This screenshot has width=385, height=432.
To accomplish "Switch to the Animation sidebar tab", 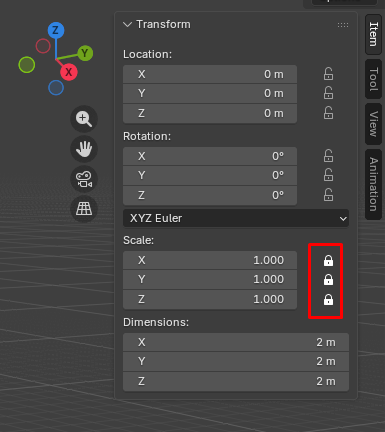I will tap(374, 184).
